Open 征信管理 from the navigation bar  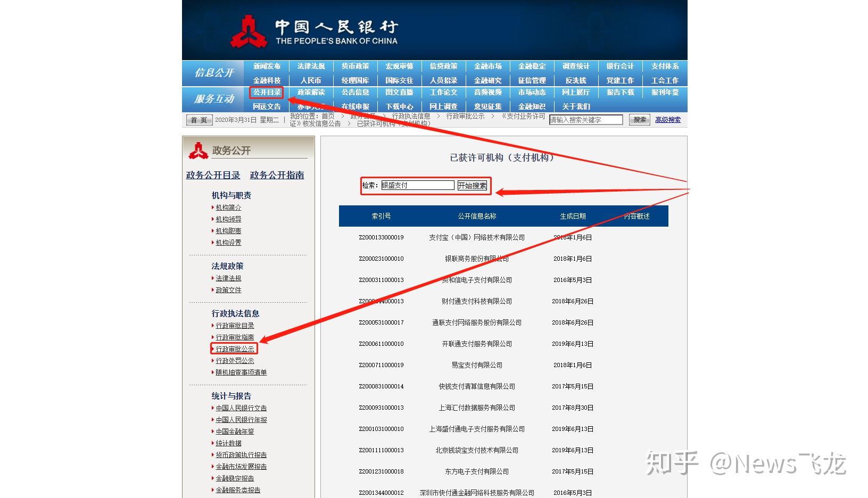[x=532, y=80]
